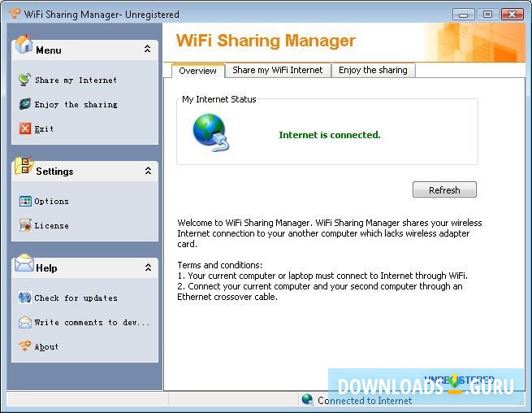Click the Settings checklist icon
The width and height of the screenshot is (532, 413).
(24, 166)
